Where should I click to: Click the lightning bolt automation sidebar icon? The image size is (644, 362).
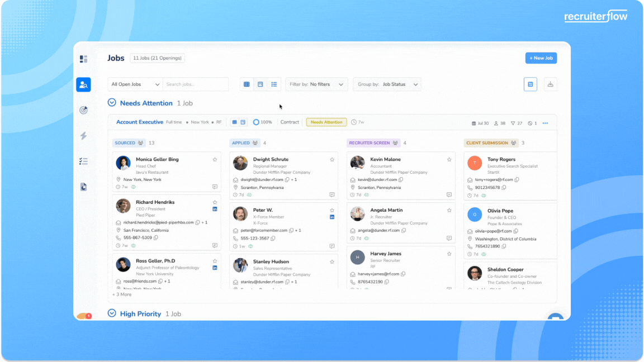pyautogui.click(x=83, y=136)
